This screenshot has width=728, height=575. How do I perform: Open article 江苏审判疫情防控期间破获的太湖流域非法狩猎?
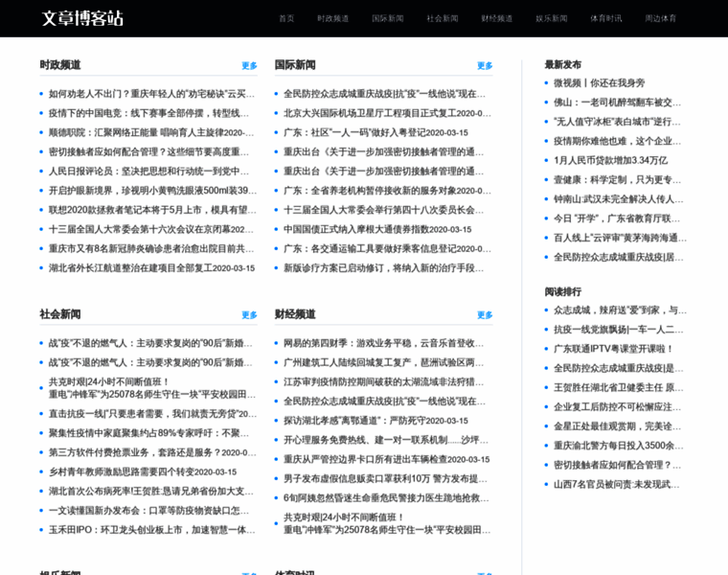[x=384, y=382]
